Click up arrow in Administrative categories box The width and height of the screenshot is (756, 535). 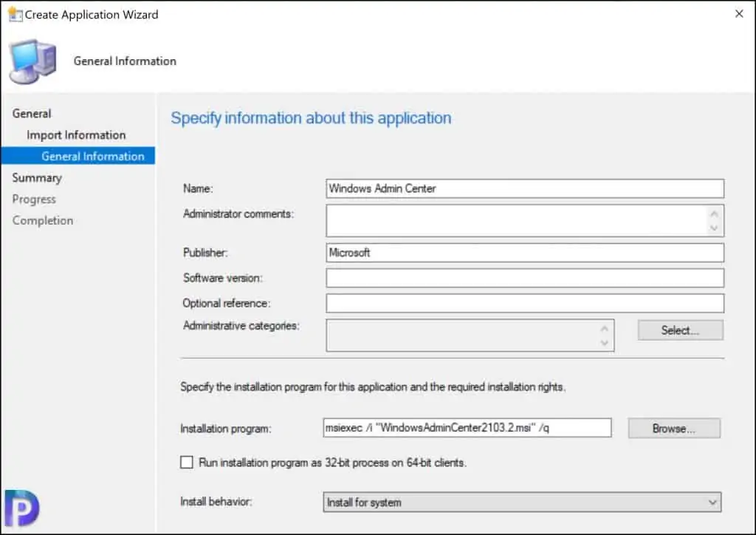pos(605,328)
